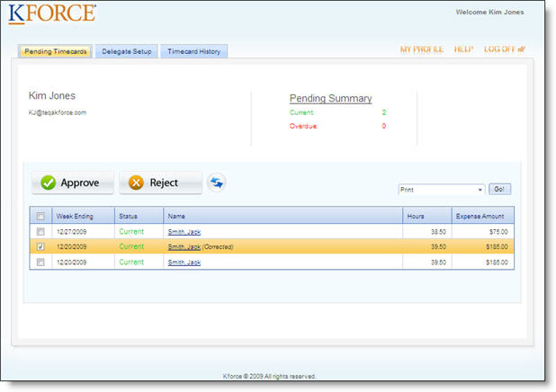Click the 12/27/2009 week ending date

(x=72, y=232)
